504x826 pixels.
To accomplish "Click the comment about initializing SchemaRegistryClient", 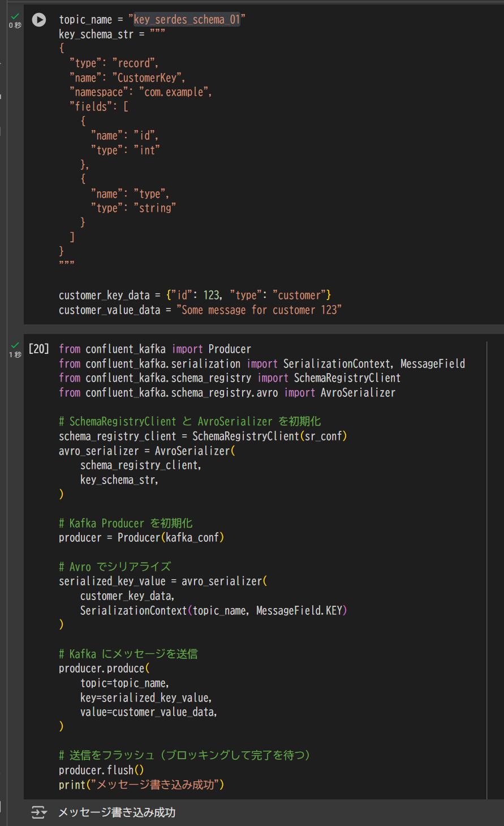I will point(190,421).
